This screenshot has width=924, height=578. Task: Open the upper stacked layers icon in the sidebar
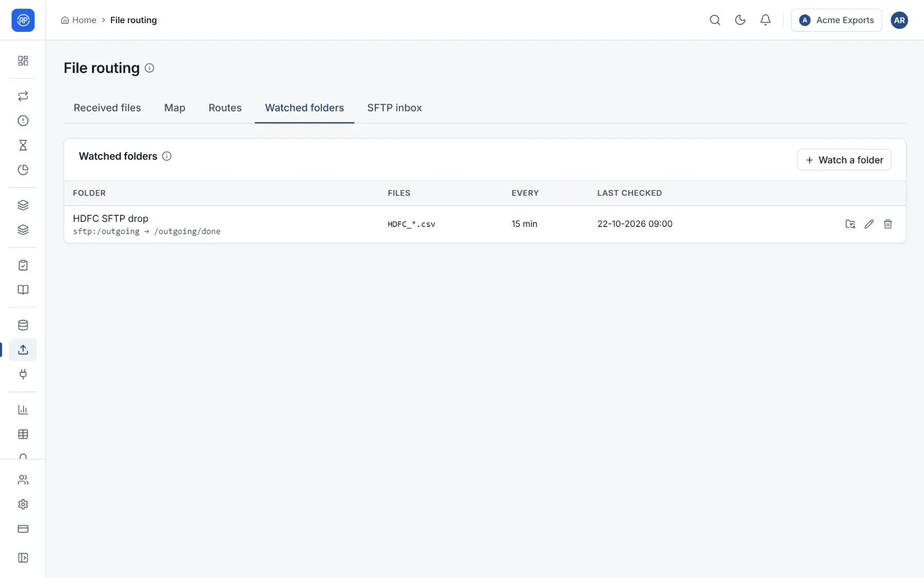(x=23, y=206)
